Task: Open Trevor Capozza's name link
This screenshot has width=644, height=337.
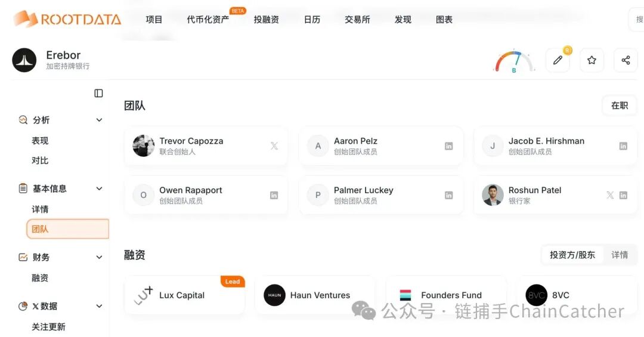Action: click(191, 141)
